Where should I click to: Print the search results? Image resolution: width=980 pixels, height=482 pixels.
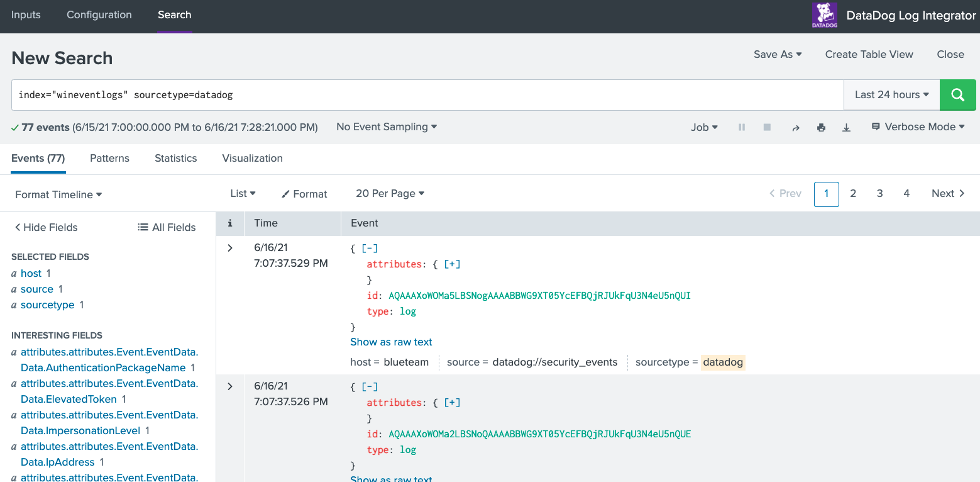(821, 126)
